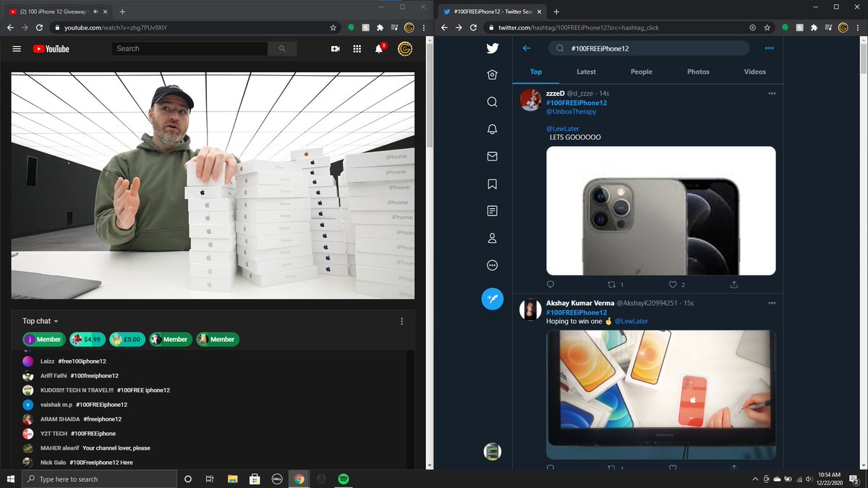Click the YouTube search magnifier button
868x488 pixels.
click(x=281, y=48)
